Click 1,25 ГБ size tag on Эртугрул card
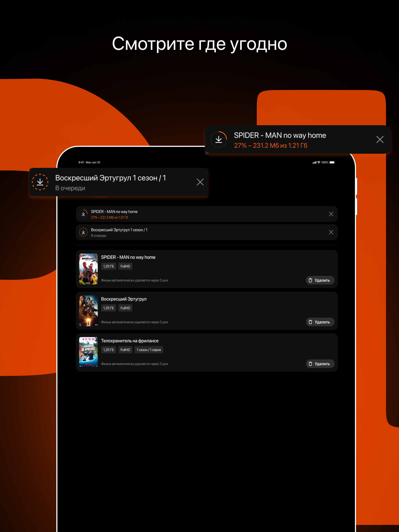The height and width of the screenshot is (532, 399). [108, 308]
